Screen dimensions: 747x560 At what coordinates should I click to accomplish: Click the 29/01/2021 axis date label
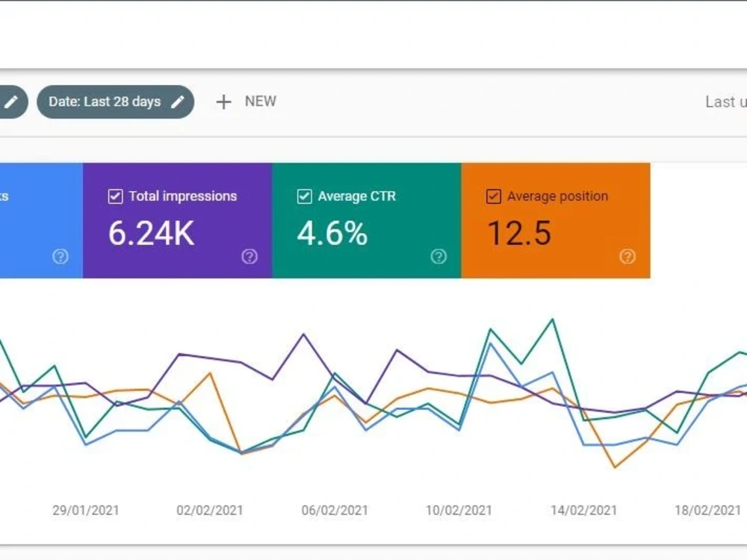click(x=86, y=511)
